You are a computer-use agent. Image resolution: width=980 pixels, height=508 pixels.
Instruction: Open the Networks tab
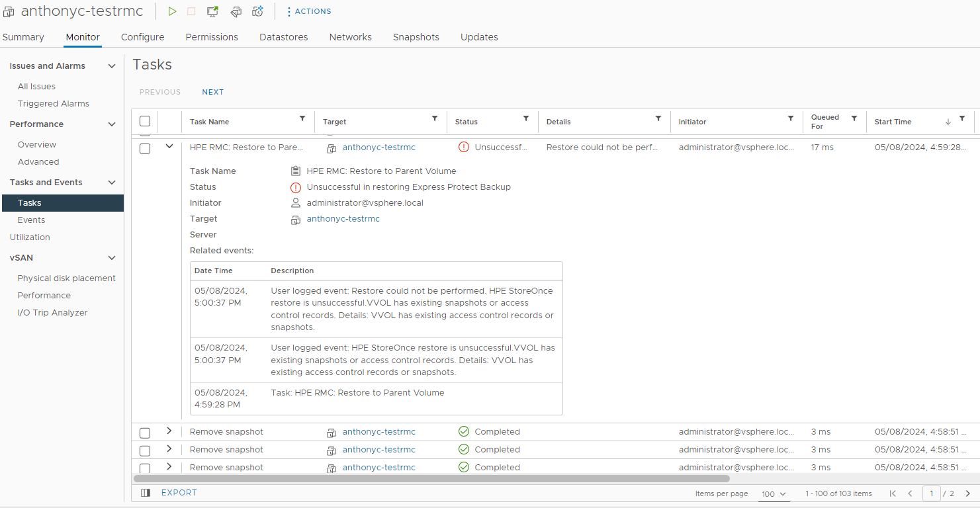(x=351, y=37)
